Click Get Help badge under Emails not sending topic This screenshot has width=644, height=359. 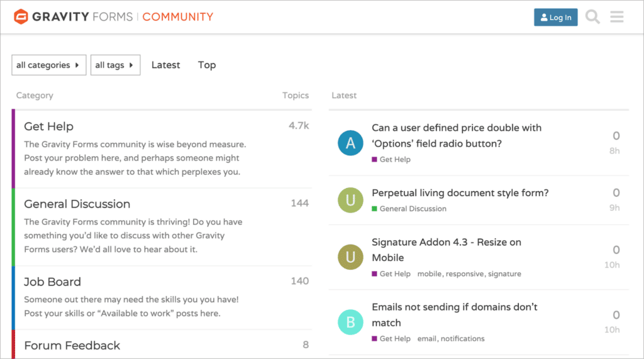[391, 338]
